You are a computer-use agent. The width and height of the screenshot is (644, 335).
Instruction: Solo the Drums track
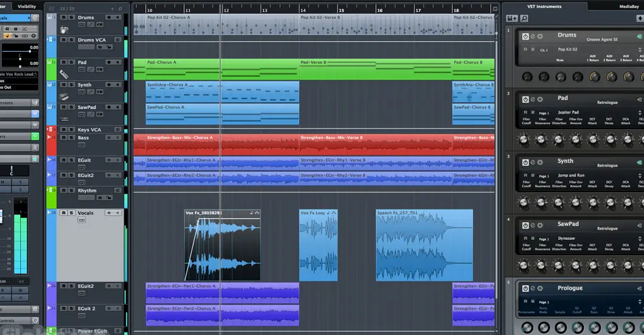(x=71, y=17)
